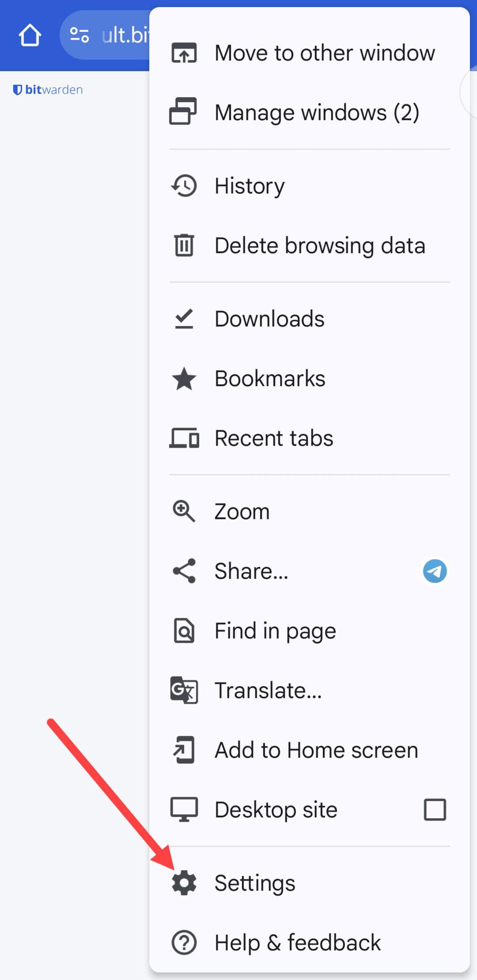The image size is (477, 980).
Task: Tap the Google Translate icon
Action: [184, 690]
